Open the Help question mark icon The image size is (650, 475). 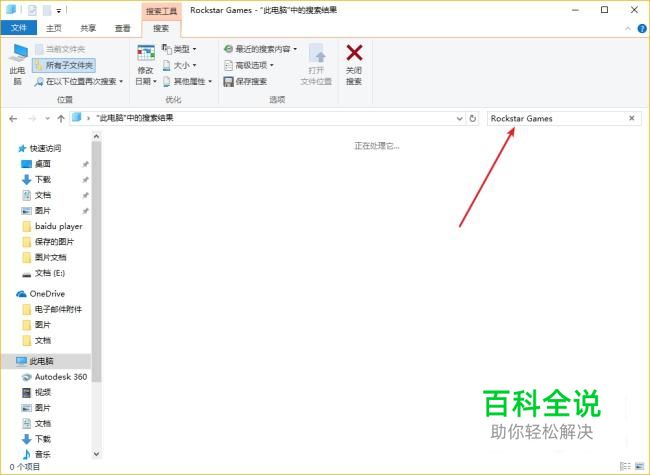coord(642,29)
